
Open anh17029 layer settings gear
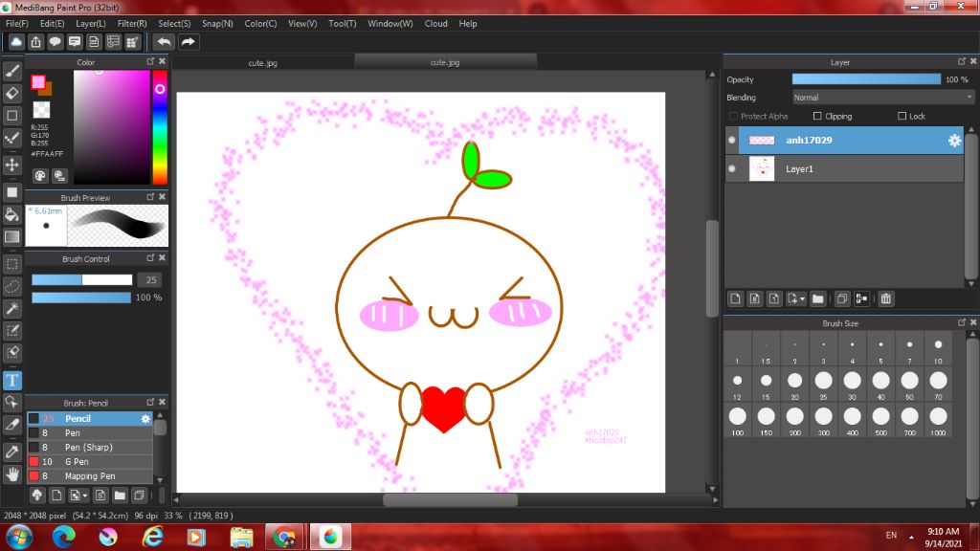(954, 141)
